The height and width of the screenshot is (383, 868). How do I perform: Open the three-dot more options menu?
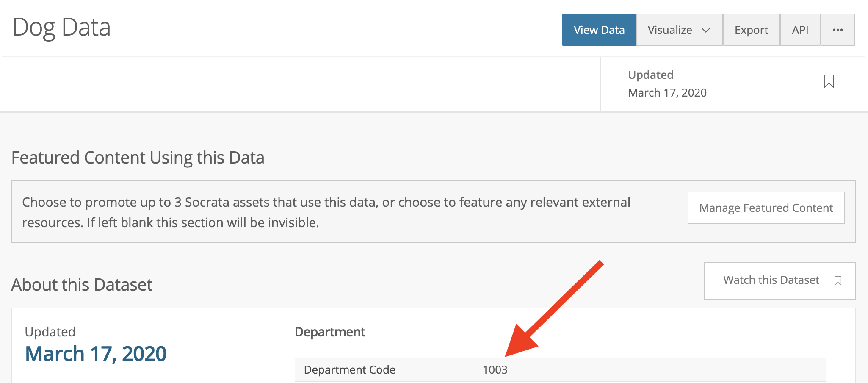tap(838, 30)
